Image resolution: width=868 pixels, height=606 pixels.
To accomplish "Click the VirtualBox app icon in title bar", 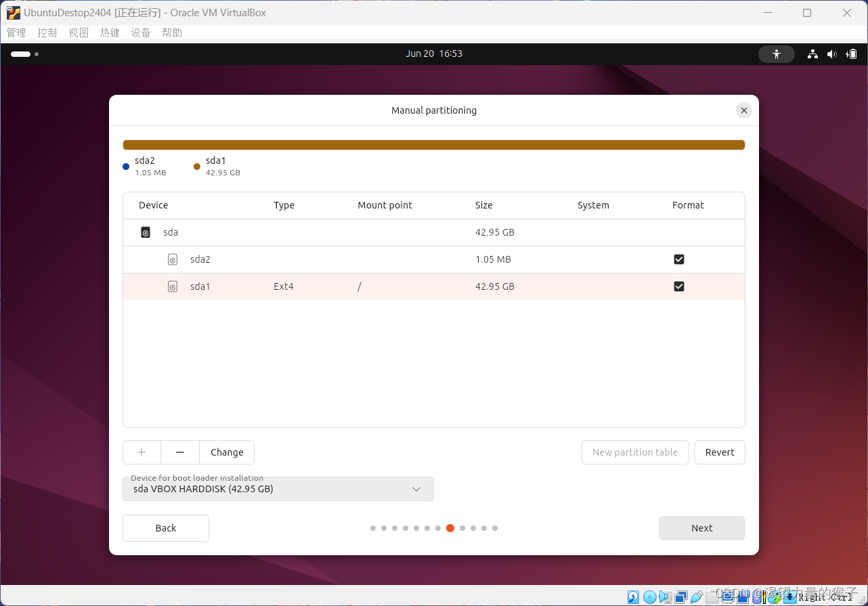I will click(x=13, y=13).
